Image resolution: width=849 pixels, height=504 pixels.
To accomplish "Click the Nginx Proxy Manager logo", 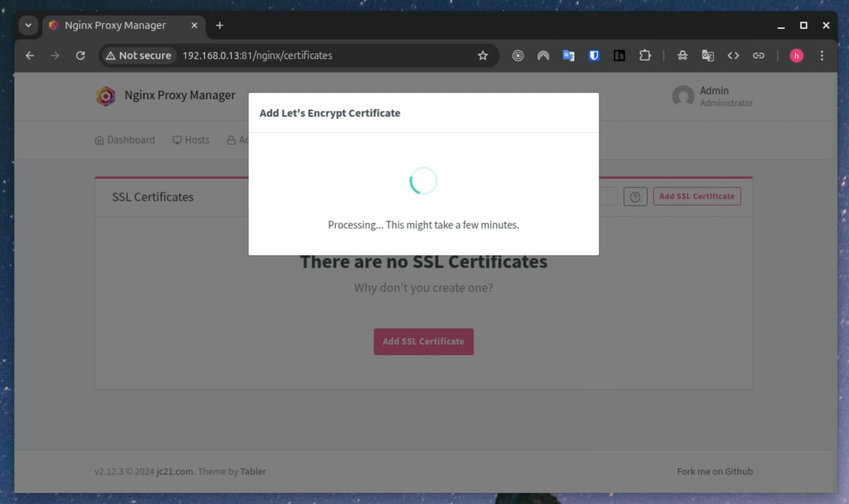I will click(x=106, y=96).
